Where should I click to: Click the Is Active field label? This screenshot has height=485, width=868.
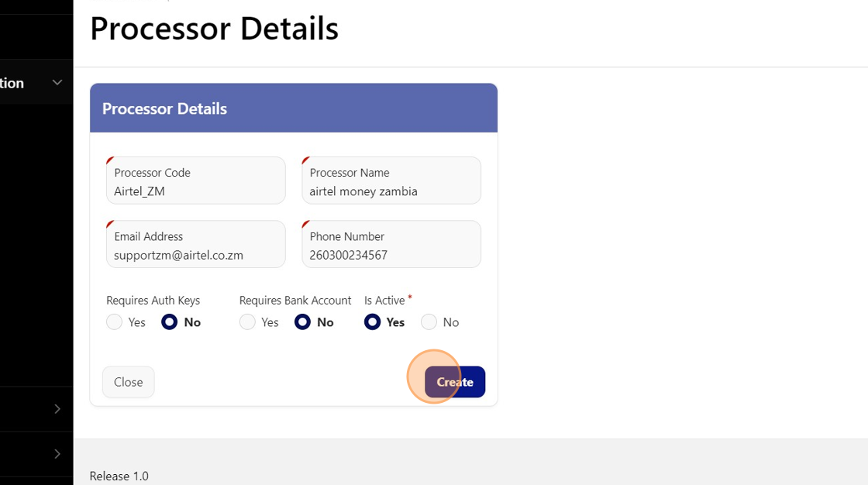[x=384, y=300]
